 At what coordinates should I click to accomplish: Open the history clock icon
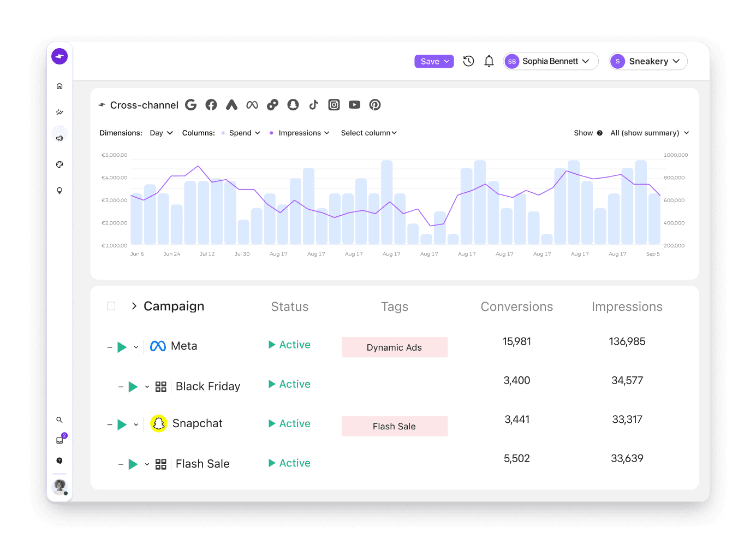(468, 61)
